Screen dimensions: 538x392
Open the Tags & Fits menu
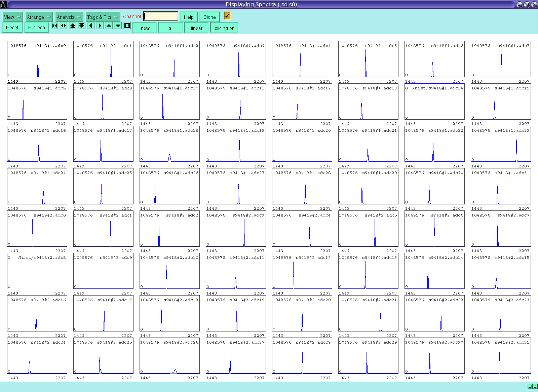(x=103, y=17)
